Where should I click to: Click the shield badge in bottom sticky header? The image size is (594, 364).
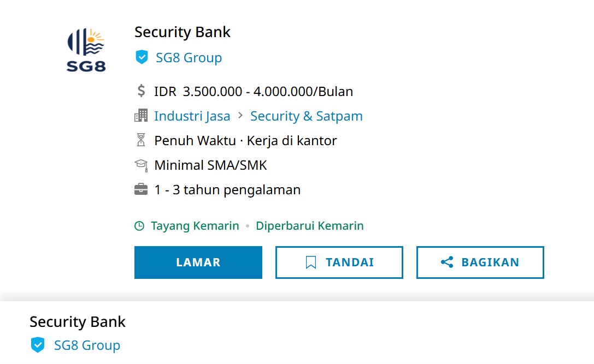(38, 345)
